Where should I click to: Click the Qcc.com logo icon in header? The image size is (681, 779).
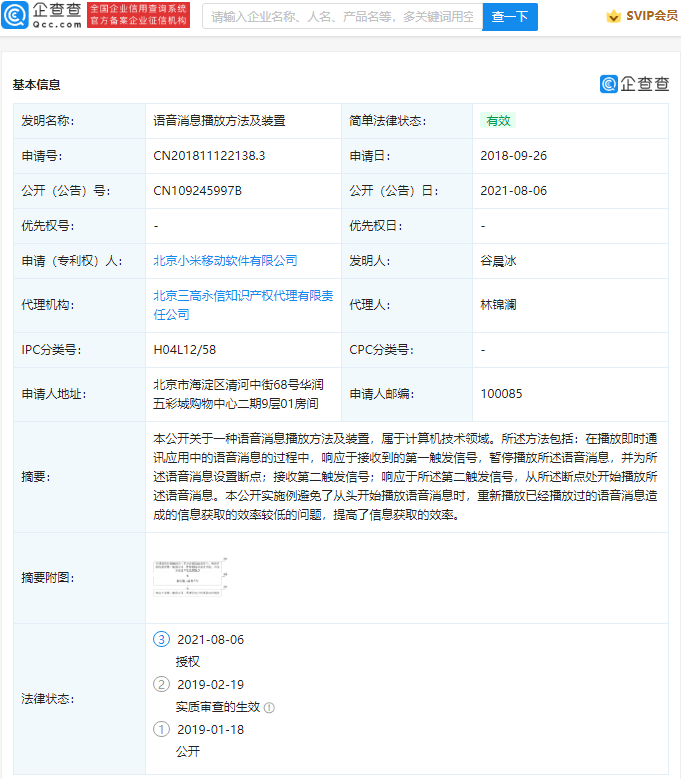(x=15, y=15)
